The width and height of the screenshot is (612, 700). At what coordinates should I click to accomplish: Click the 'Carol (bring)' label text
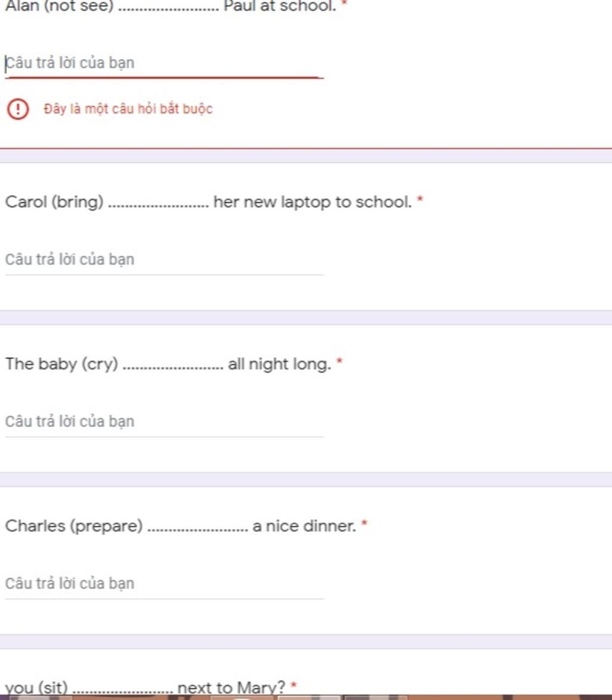[x=54, y=202]
